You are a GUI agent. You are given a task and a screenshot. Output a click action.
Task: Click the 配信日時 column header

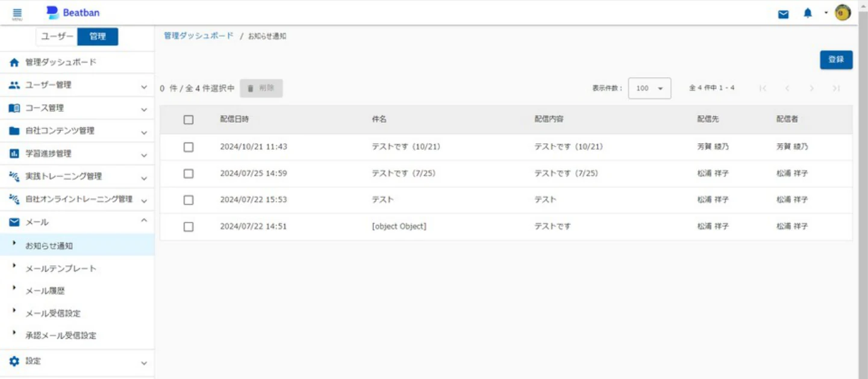234,120
